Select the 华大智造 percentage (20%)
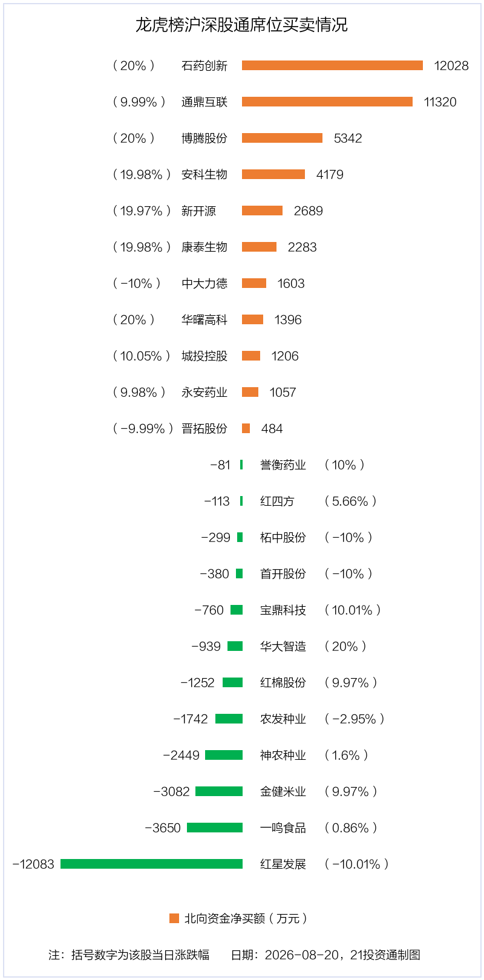The width and height of the screenshot is (484, 980). 345,646
